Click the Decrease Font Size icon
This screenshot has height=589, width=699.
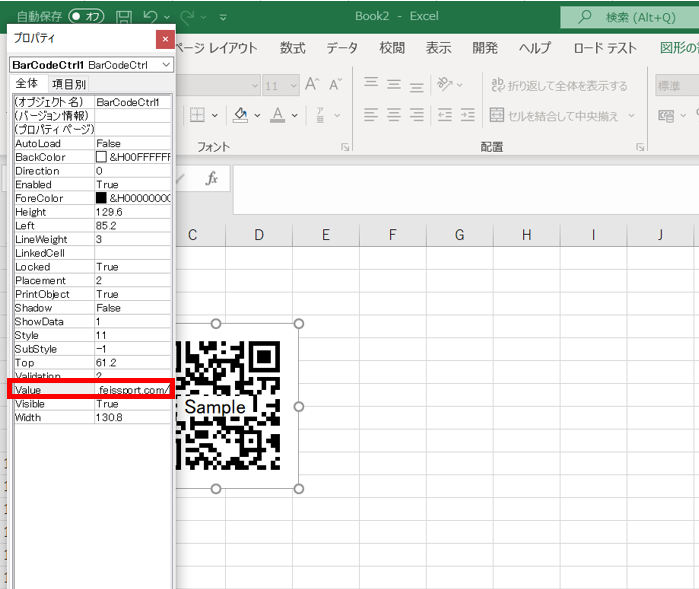(x=335, y=84)
